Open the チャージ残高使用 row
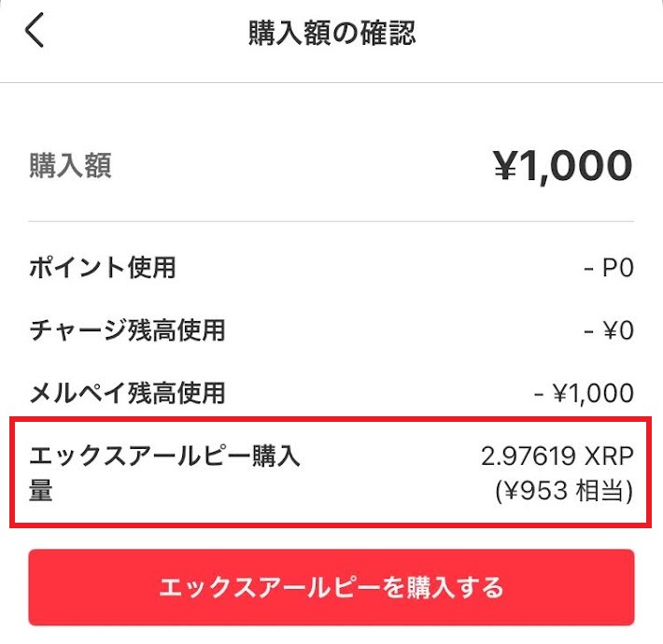663x644 pixels. (x=331, y=330)
